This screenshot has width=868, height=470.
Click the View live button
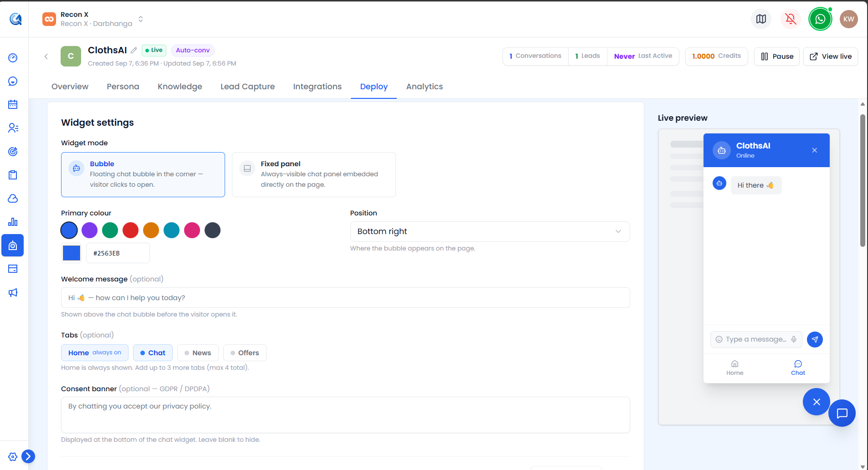pos(831,56)
